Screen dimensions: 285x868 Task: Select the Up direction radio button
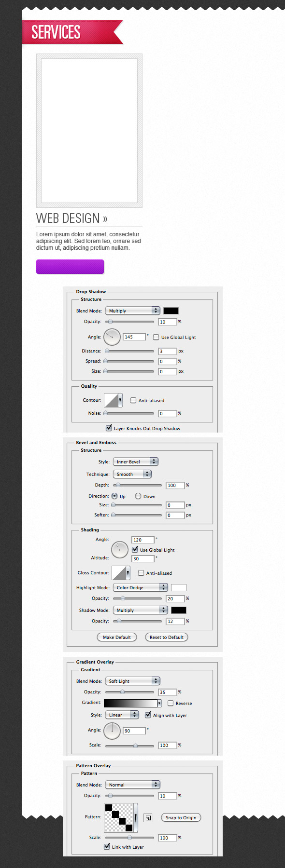click(114, 496)
